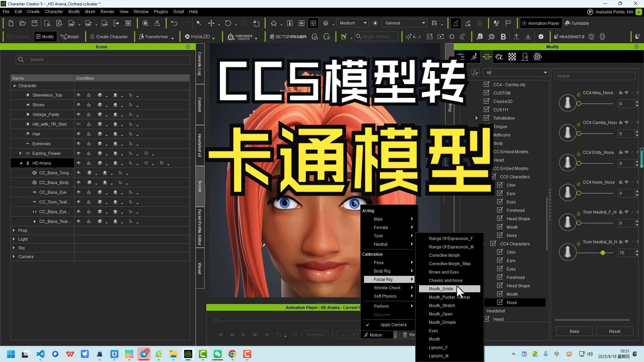Screen dimensions: 644x362
Task: Open the Morph tab icon in Modify
Action: click(487, 57)
